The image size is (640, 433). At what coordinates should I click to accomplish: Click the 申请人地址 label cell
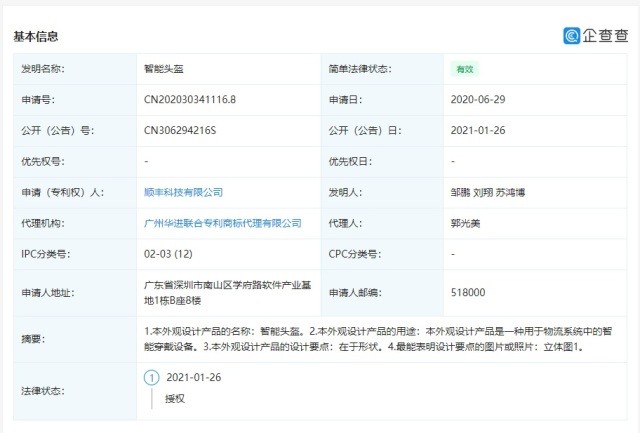[x=75, y=293]
